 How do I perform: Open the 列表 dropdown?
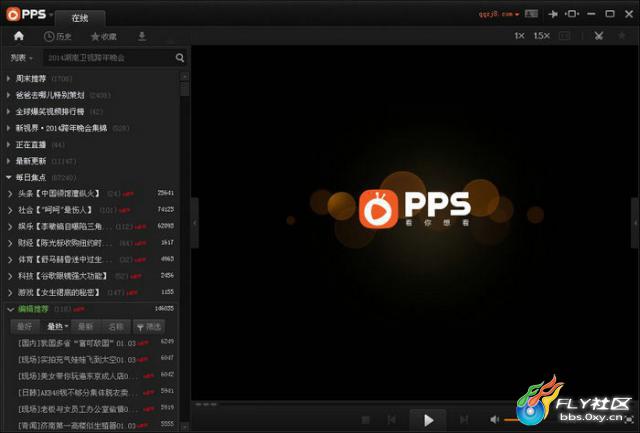click(21, 58)
